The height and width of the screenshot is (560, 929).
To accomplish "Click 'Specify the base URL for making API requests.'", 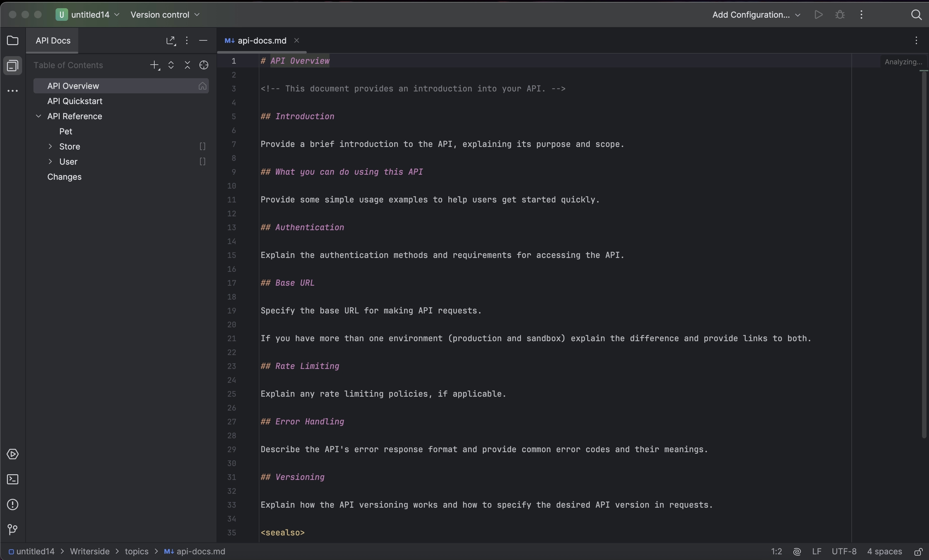I will pyautogui.click(x=371, y=311).
